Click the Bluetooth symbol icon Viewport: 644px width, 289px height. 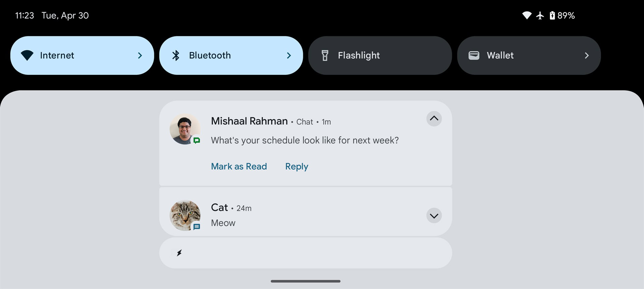click(x=176, y=55)
